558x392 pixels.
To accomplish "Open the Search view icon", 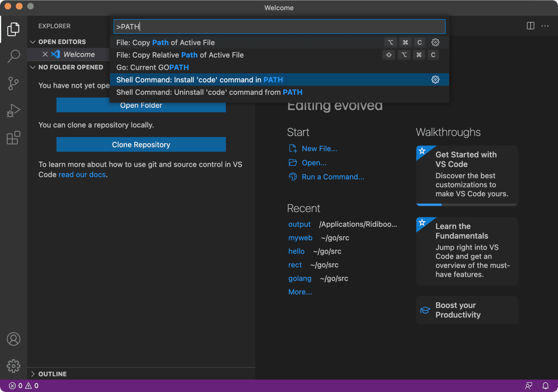I will tap(13, 56).
